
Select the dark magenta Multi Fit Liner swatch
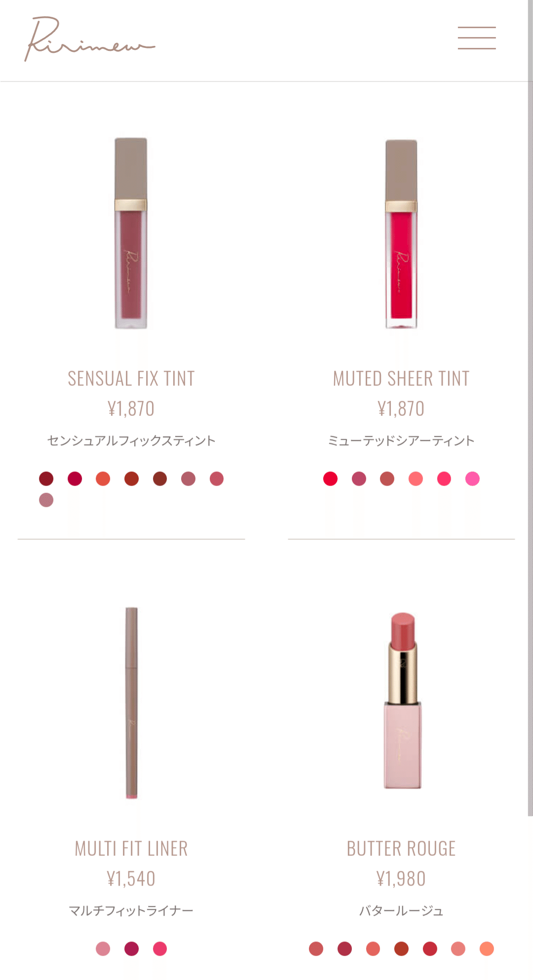132,948
